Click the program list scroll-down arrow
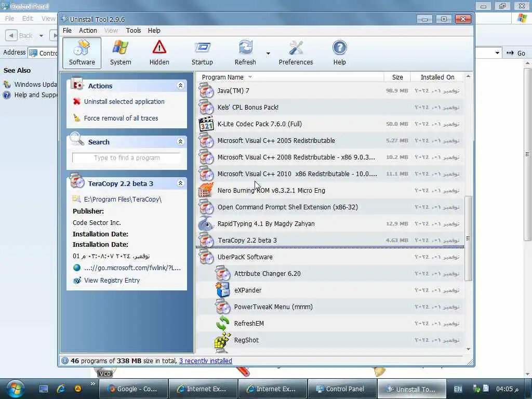This screenshot has height=399, width=532. coord(468,349)
